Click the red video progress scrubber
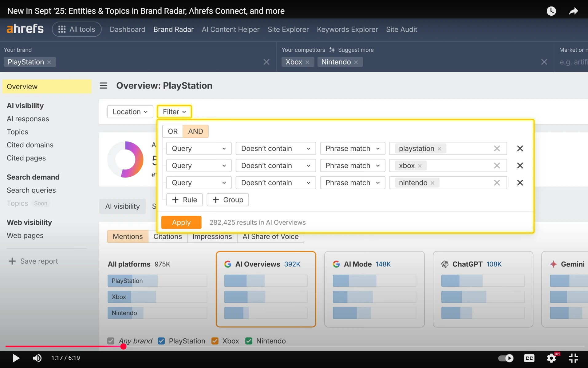Screen dimensions: 588x368 [x=123, y=346]
